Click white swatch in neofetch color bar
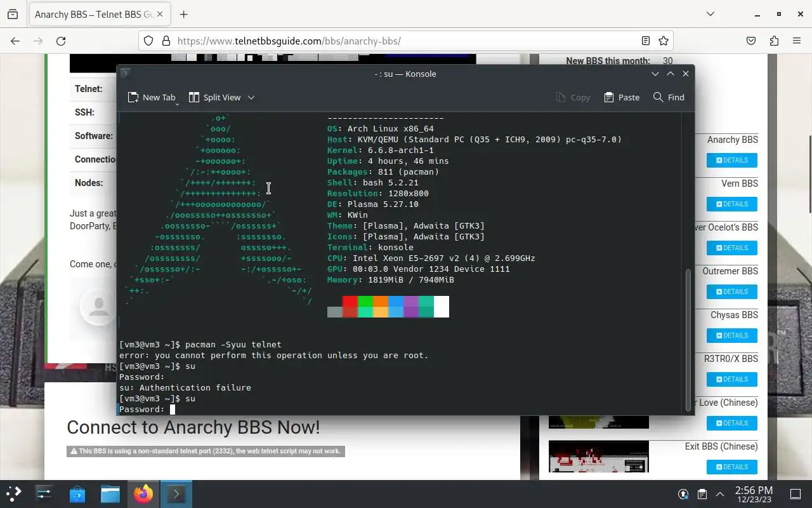812x508 pixels. click(442, 307)
